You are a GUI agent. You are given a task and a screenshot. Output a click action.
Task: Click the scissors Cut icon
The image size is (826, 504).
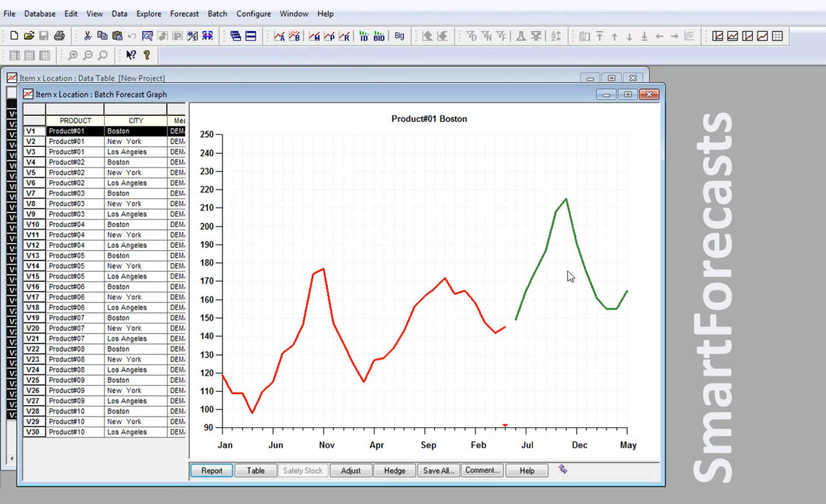pos(88,36)
